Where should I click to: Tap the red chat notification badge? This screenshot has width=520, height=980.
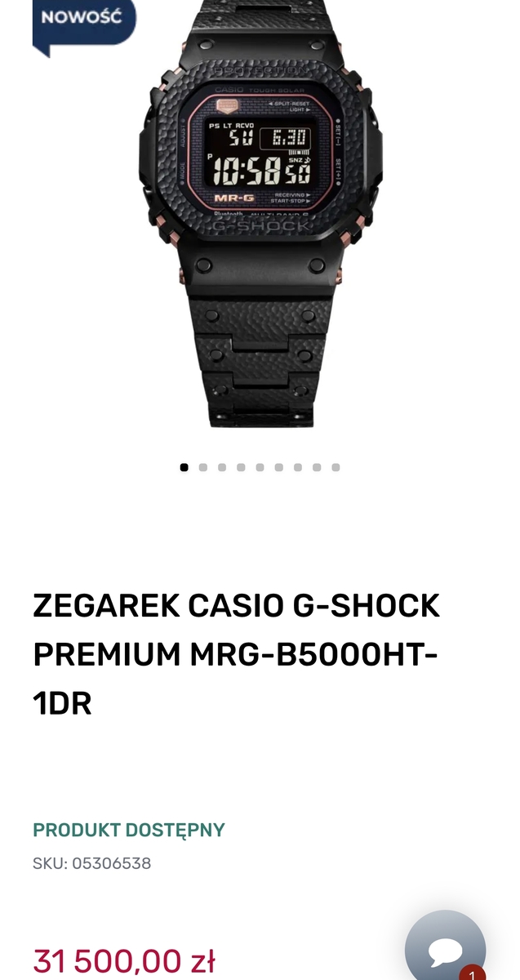472,973
